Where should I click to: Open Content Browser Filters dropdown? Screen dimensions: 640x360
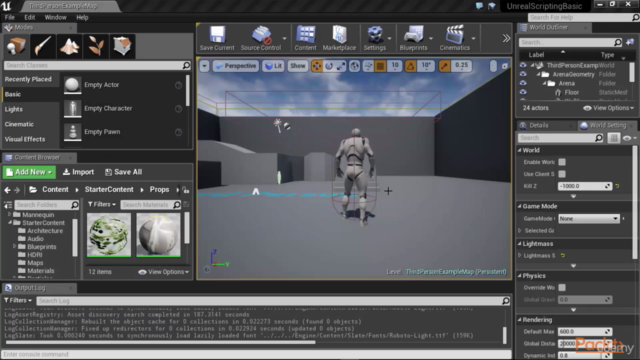(102, 204)
